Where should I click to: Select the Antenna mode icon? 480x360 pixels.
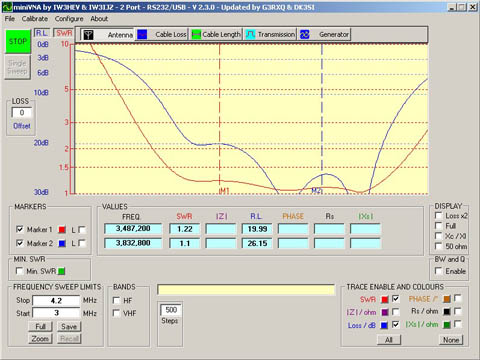(88, 35)
